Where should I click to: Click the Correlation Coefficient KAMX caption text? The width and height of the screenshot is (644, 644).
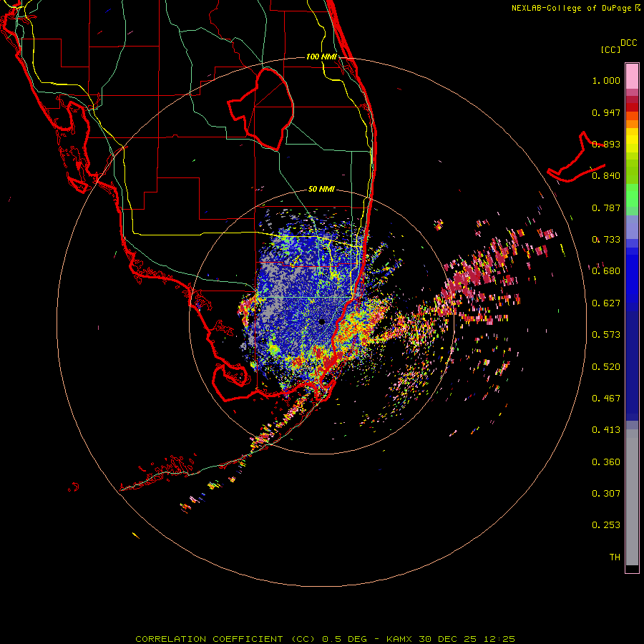pos(326,639)
